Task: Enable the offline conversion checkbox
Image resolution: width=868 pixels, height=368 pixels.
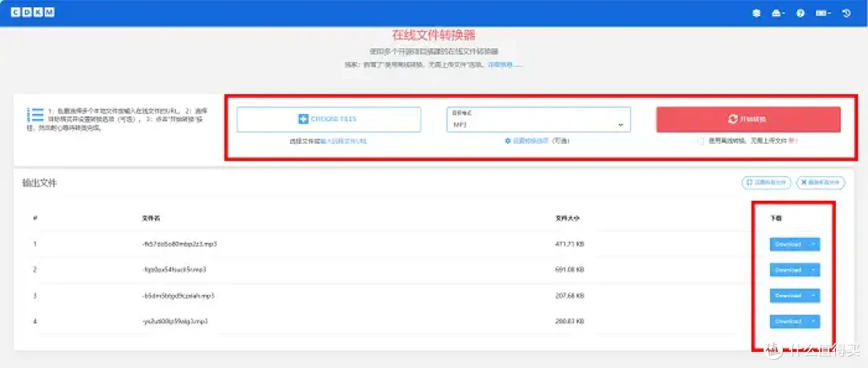Action: point(701,141)
